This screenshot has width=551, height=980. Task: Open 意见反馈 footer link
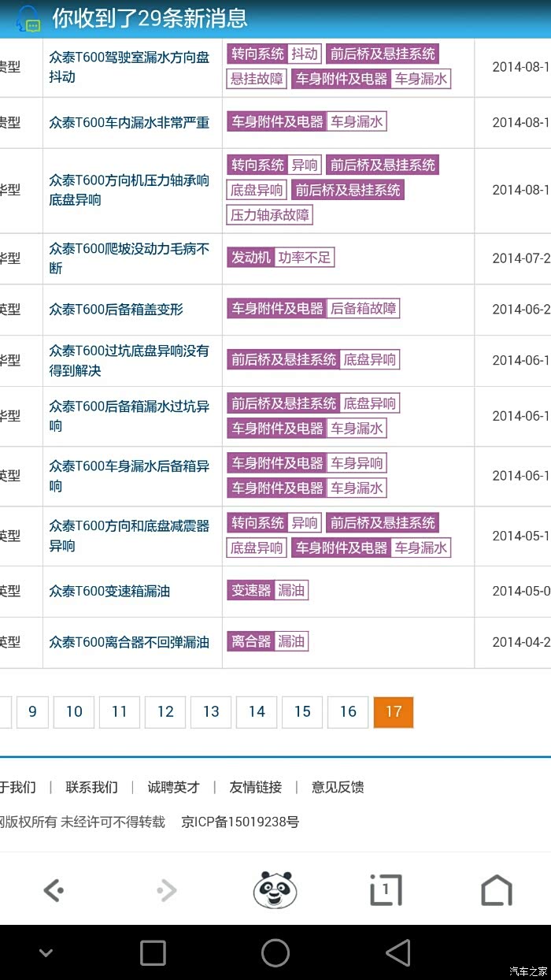point(338,787)
